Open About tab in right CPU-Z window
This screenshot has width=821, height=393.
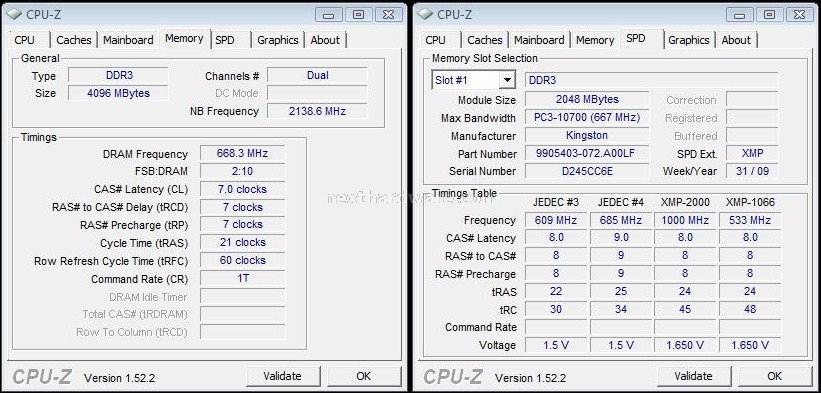(x=736, y=40)
